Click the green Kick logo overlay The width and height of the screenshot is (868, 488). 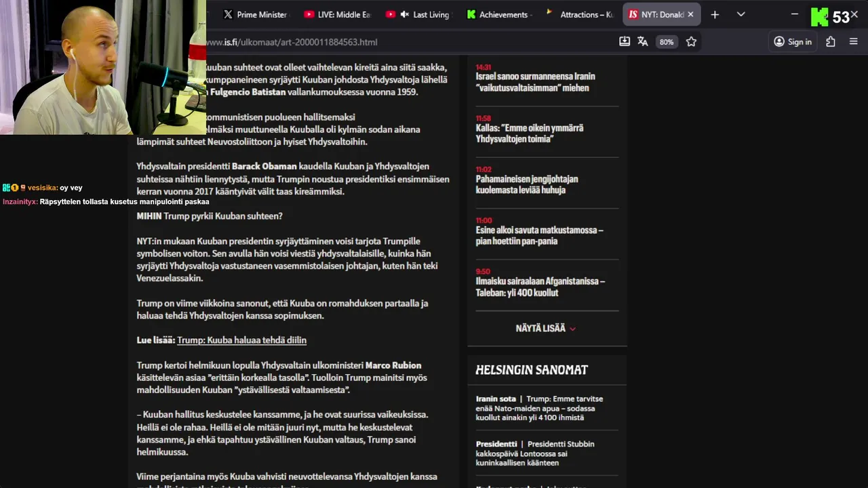pos(819,17)
